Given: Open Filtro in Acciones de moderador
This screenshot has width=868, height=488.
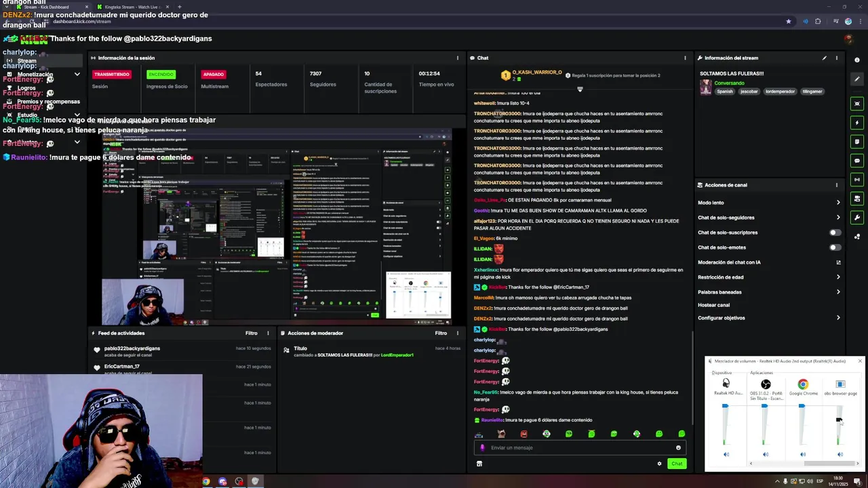Looking at the screenshot, I should tap(441, 333).
